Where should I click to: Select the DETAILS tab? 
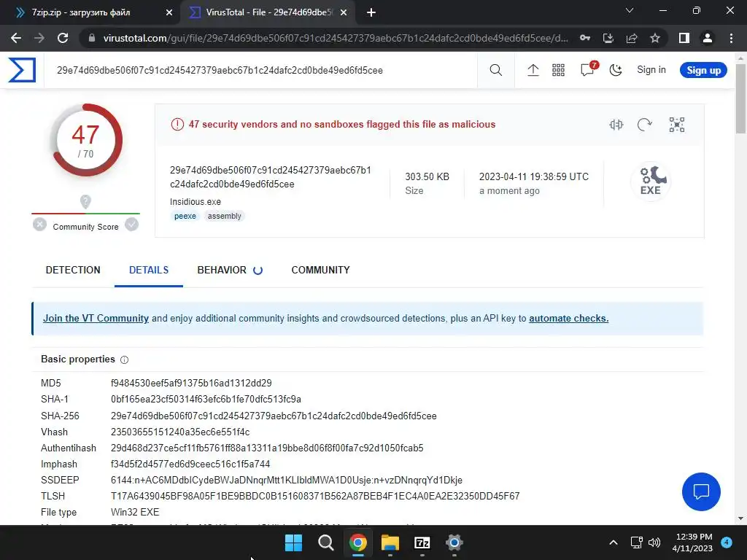[x=149, y=270]
